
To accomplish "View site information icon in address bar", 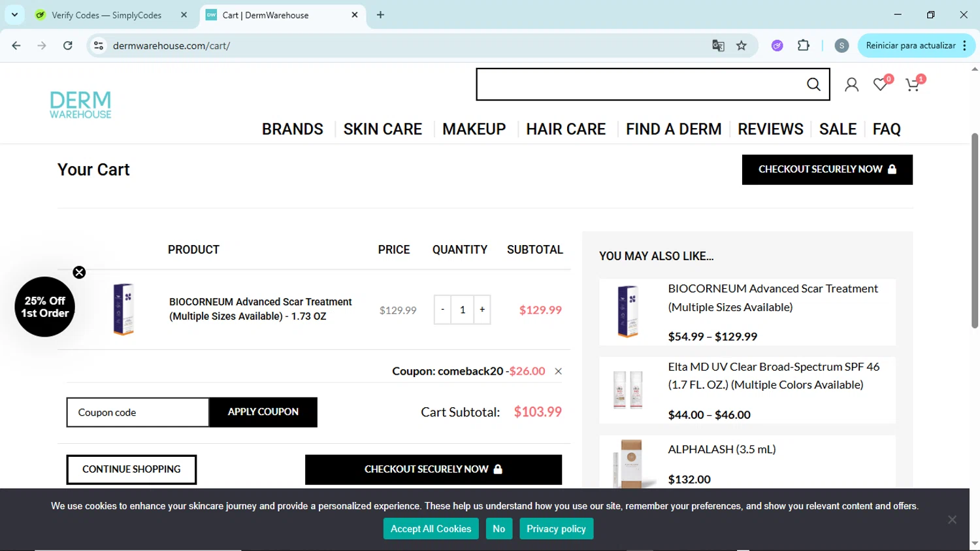I will point(99,46).
